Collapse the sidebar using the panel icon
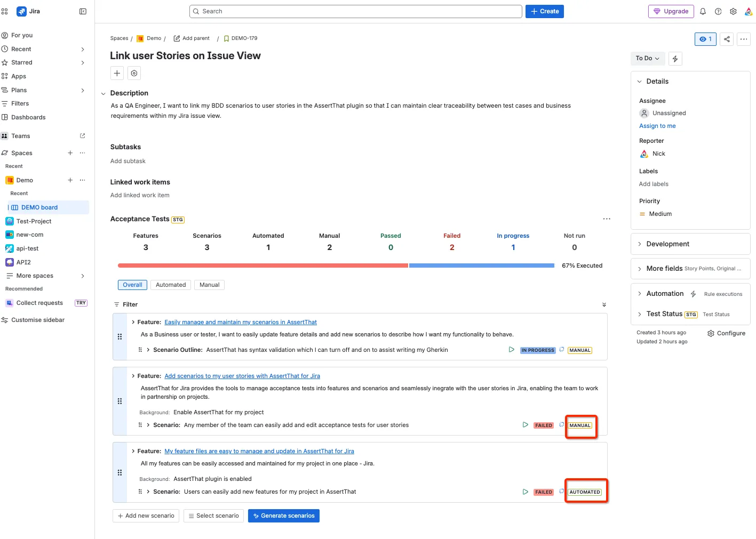Viewport: 756px width, 539px height. click(x=83, y=11)
